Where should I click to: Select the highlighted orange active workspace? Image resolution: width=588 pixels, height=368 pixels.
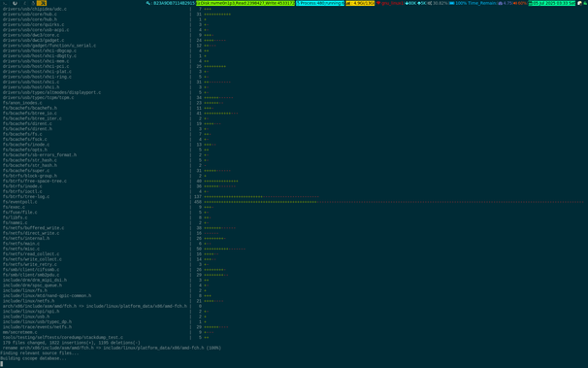[42, 3]
